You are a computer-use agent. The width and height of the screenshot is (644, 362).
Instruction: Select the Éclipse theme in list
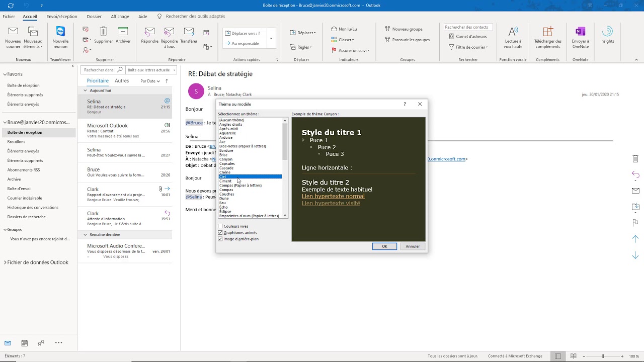225,212
